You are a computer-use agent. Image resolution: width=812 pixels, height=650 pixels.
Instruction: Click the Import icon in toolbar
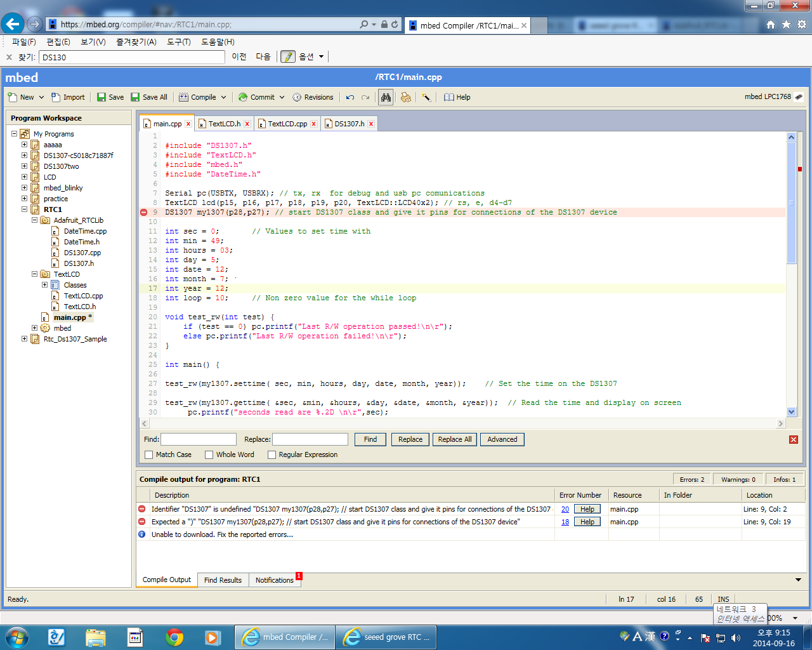coord(56,97)
